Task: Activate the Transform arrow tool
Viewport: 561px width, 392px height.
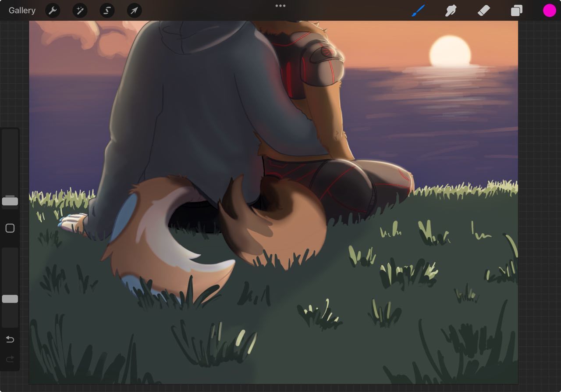Action: [x=134, y=11]
